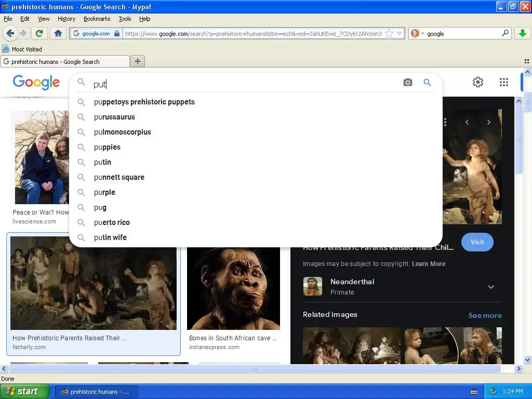Open the View menu
532x399 pixels.
(44, 19)
